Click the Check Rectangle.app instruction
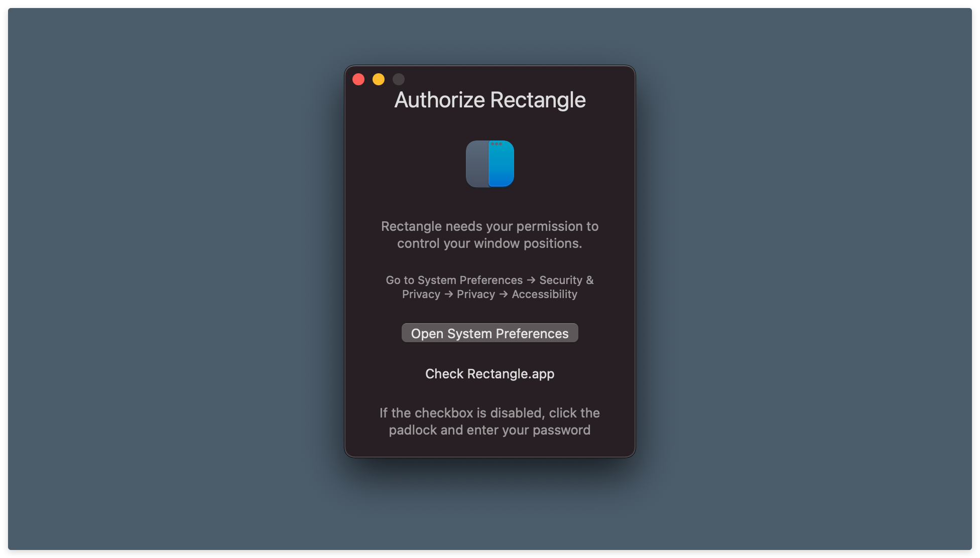The image size is (980, 558). (489, 373)
